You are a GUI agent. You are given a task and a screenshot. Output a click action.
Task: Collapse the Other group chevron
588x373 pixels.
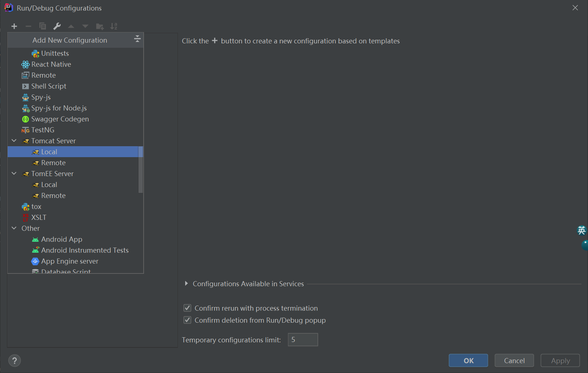(x=14, y=228)
